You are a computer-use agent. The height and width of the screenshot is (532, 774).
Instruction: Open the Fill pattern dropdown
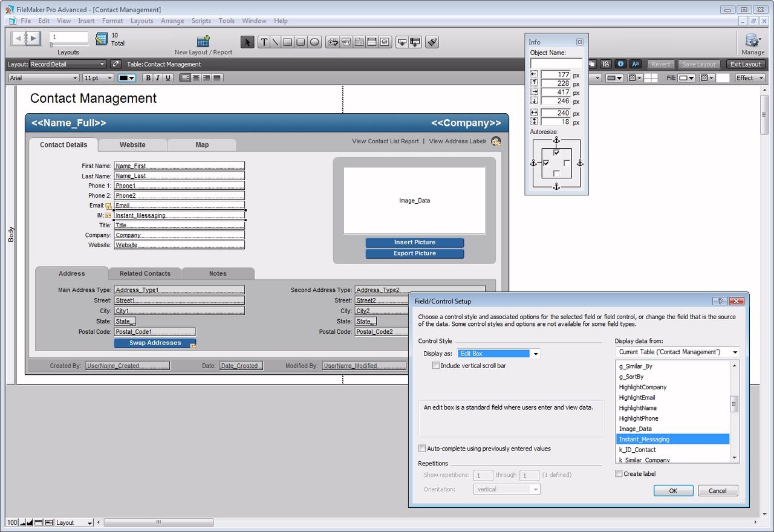(707, 78)
